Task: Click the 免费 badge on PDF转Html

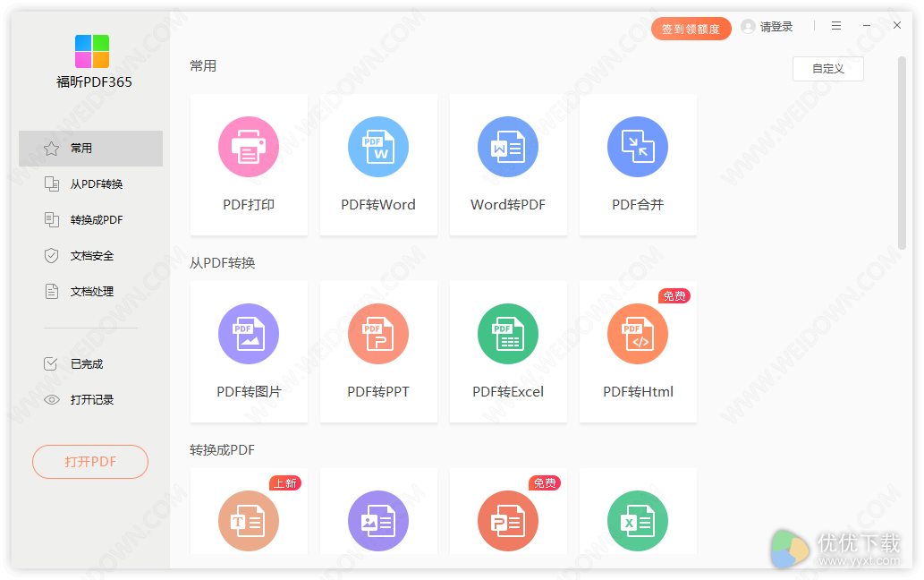Action: (x=674, y=296)
